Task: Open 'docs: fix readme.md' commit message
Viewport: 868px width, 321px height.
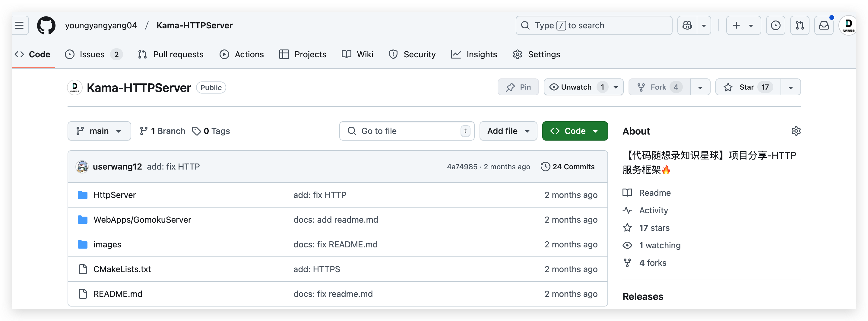Action: pos(333,294)
